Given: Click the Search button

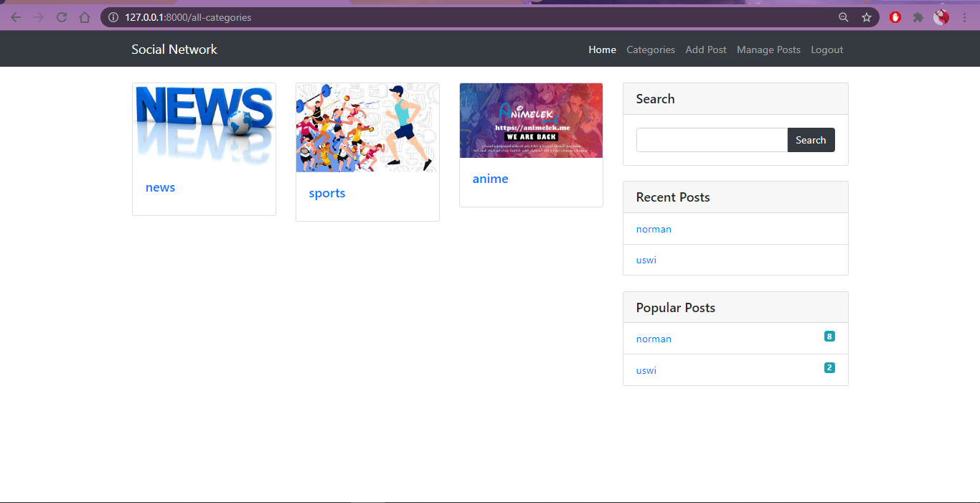Looking at the screenshot, I should click(x=811, y=139).
